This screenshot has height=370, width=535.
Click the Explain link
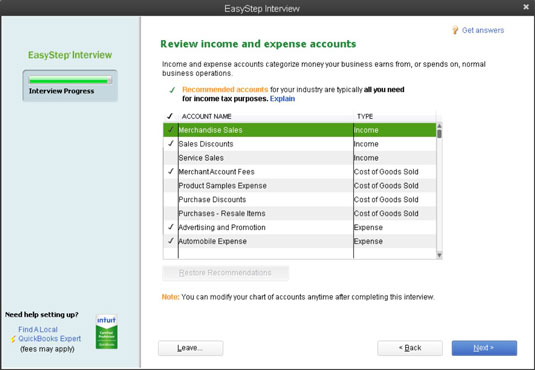282,99
